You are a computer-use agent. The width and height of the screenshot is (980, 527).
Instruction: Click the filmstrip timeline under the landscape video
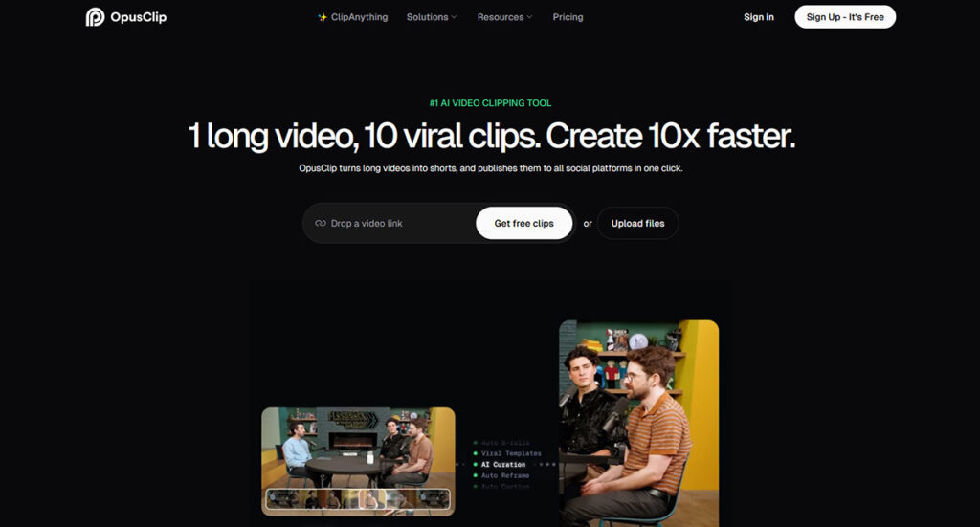point(358,499)
